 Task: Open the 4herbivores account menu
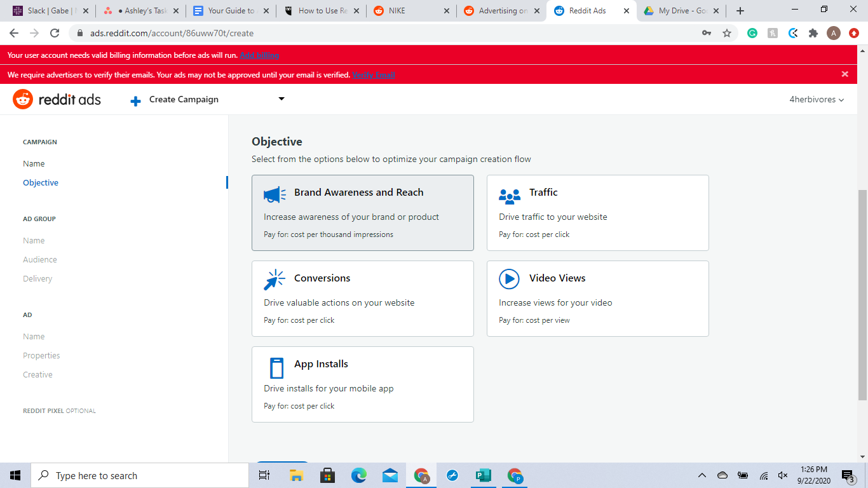coord(817,100)
